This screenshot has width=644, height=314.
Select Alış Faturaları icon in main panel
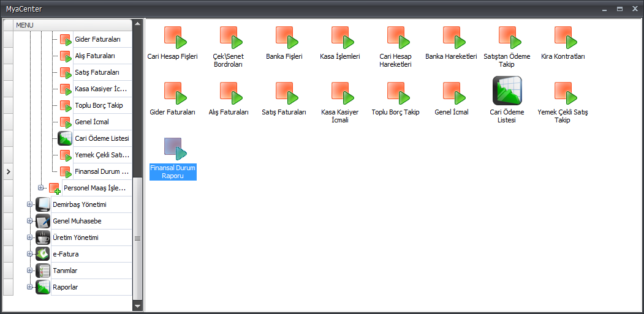231,94
